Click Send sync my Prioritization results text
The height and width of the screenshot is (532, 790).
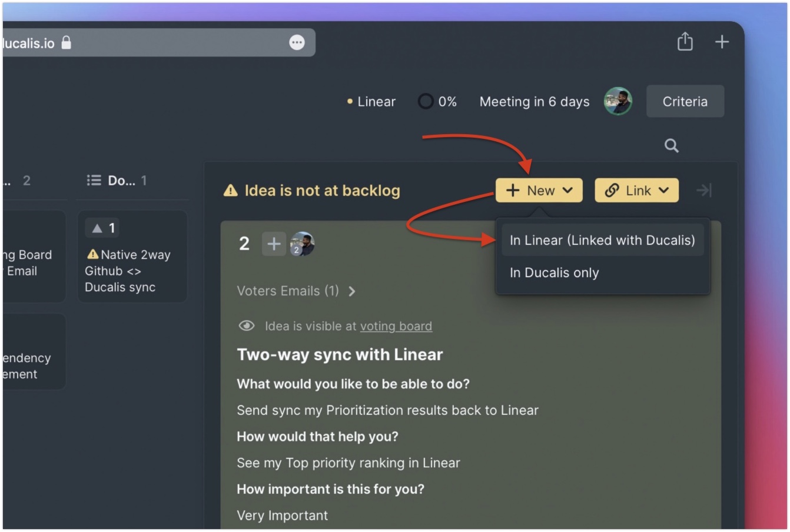pyautogui.click(x=387, y=410)
